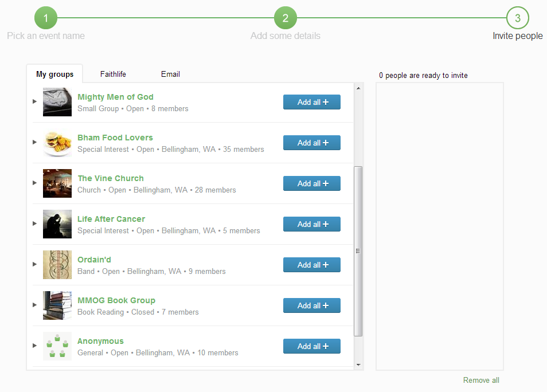Add all from MMOG Book Group
Screen dimensions: 547x392
tap(312, 305)
